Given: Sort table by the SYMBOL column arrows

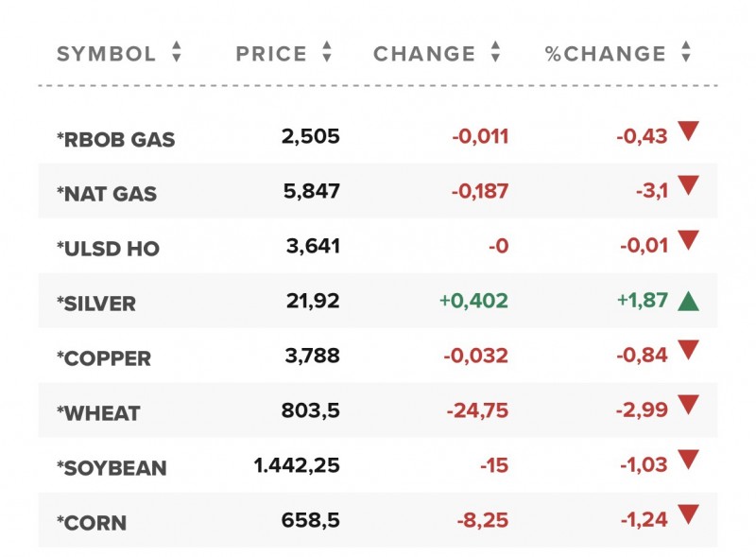Looking at the screenshot, I should tap(176, 53).
